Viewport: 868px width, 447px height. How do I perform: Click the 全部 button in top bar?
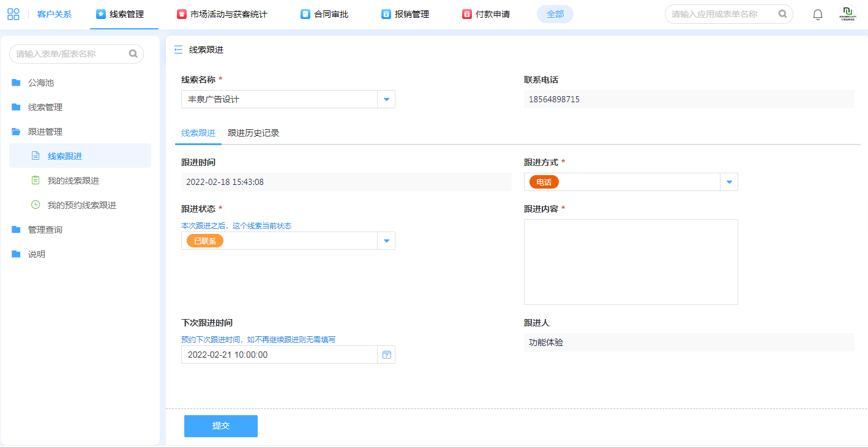[555, 14]
